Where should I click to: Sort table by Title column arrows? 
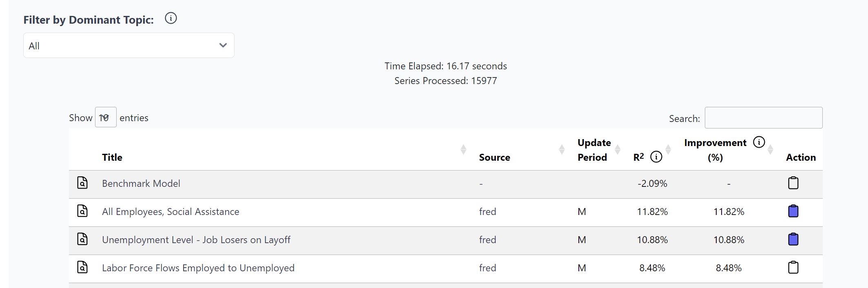point(463,150)
